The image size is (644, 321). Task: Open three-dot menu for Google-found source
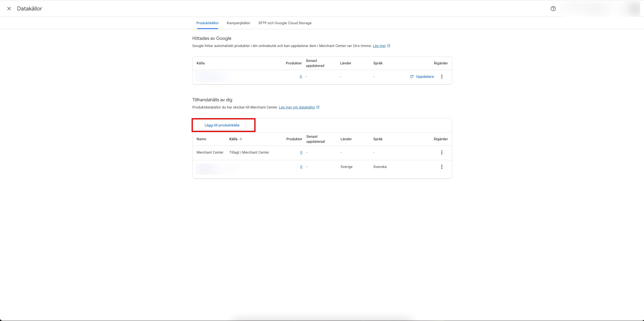coord(441,77)
